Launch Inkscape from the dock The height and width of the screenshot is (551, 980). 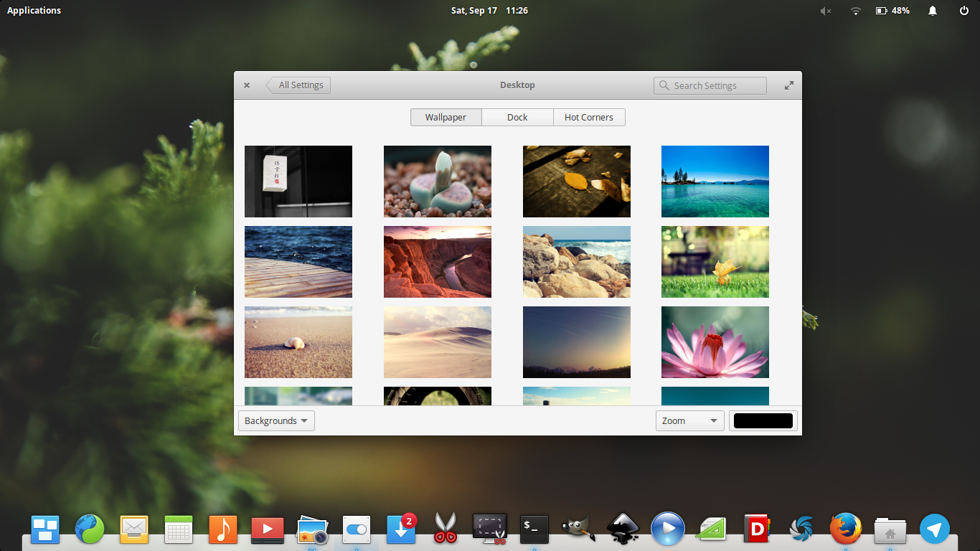(x=623, y=529)
